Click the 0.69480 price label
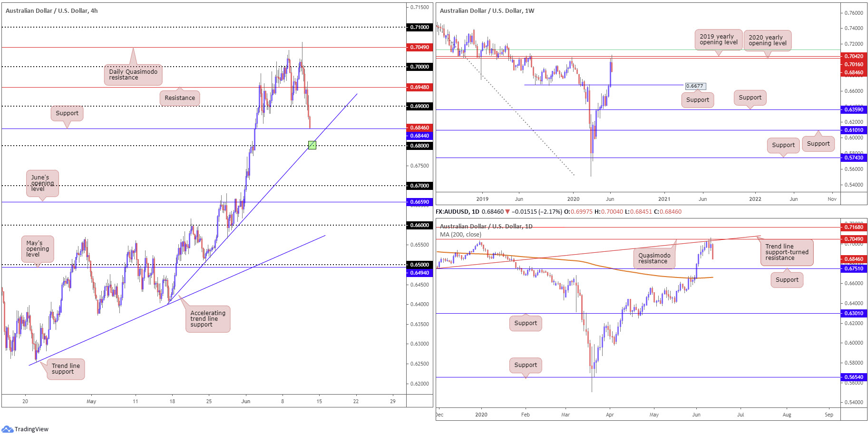 coord(419,87)
